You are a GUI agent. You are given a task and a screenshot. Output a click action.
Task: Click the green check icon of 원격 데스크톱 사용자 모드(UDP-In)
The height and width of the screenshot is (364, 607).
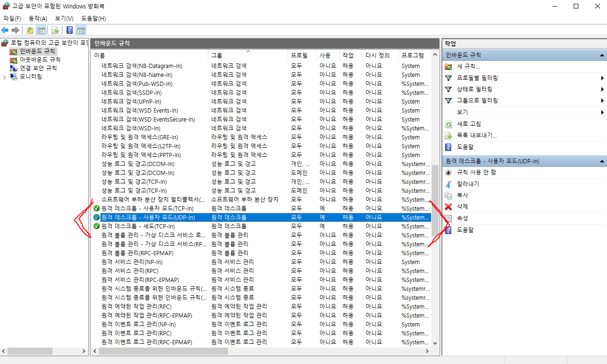point(97,217)
